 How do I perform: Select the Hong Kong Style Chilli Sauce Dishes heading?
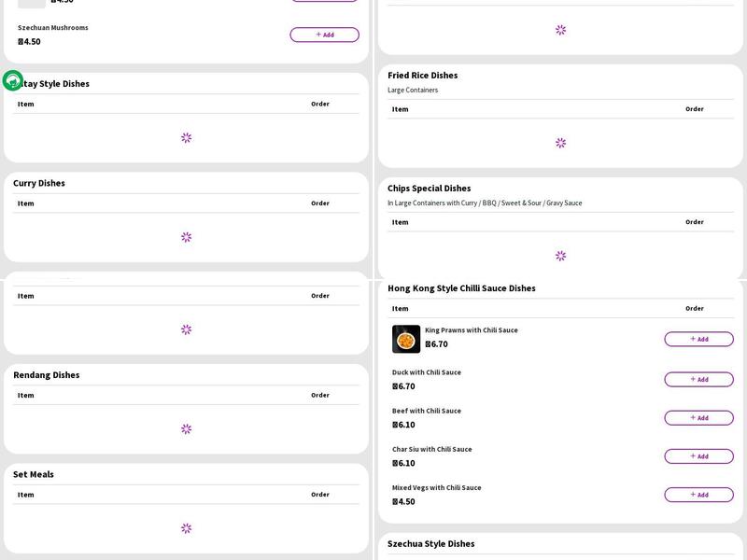(461, 288)
